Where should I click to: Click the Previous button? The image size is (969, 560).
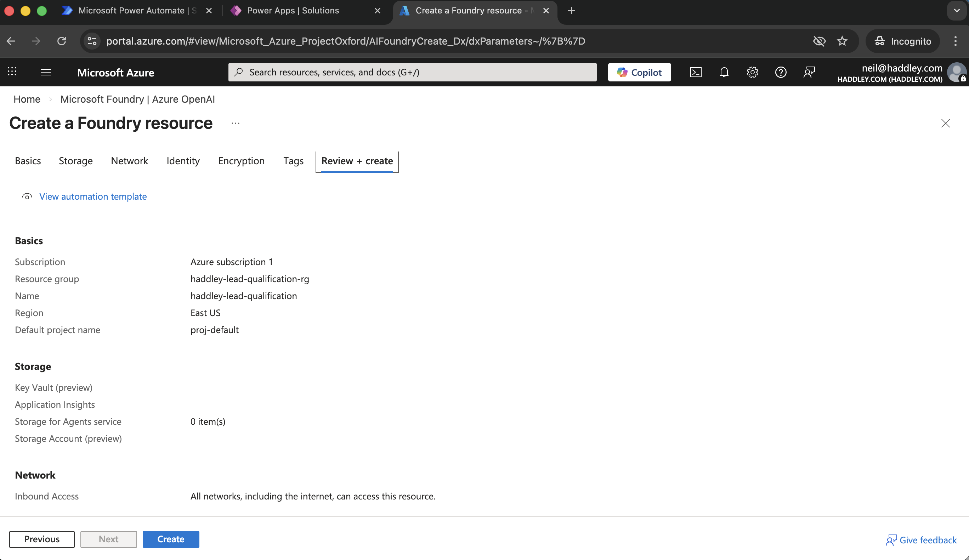tap(42, 539)
